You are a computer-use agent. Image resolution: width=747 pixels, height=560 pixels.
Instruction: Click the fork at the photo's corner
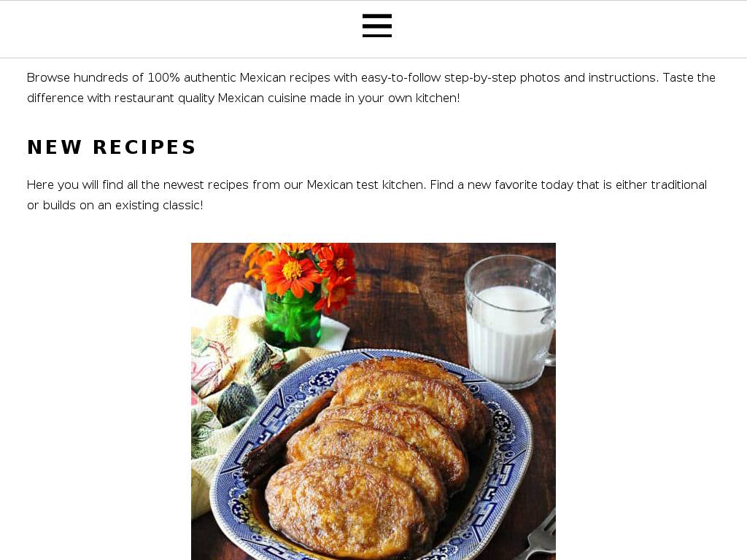tap(538, 537)
